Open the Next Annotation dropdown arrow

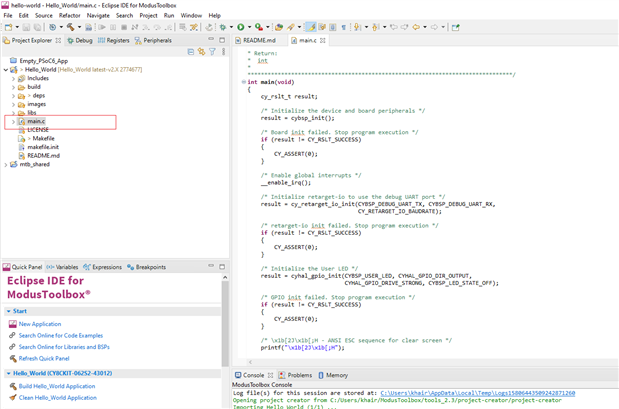366,27
